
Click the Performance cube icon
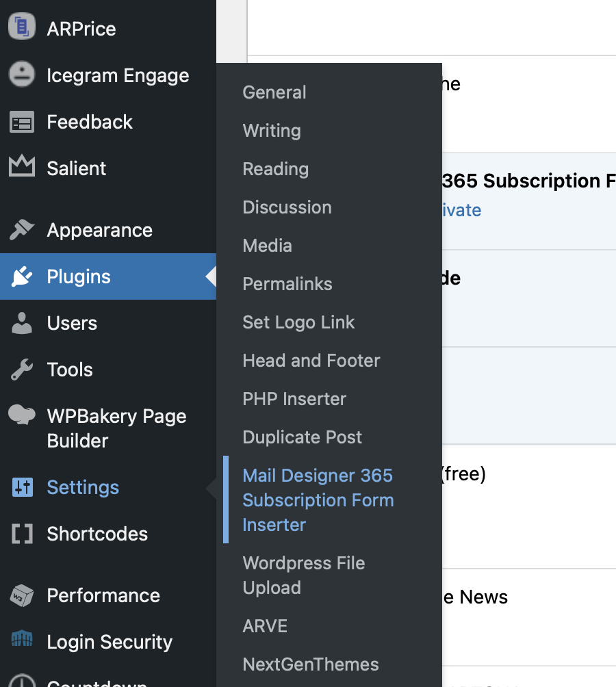click(x=21, y=595)
